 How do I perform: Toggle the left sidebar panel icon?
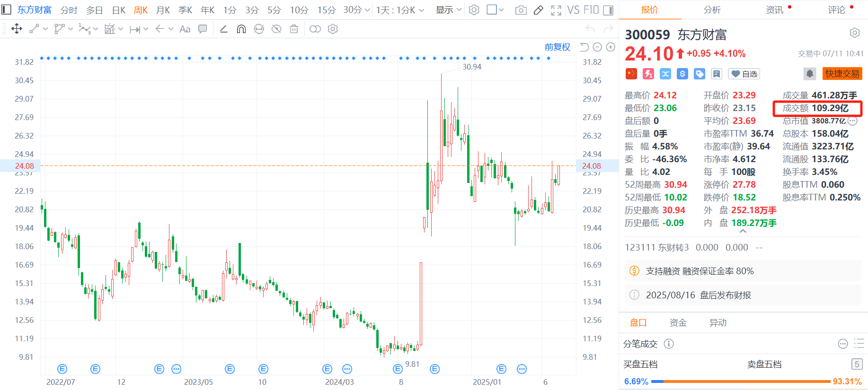tap(7, 9)
